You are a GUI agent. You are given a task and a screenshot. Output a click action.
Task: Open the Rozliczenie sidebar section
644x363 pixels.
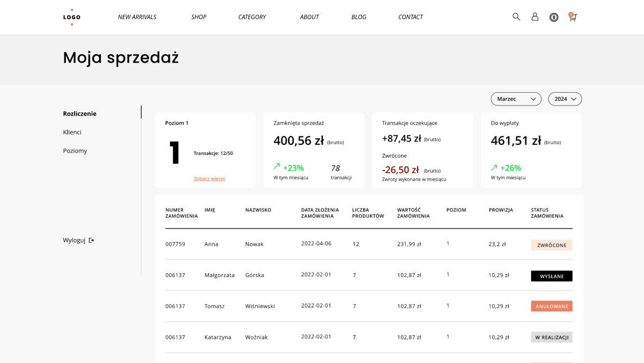(x=80, y=114)
